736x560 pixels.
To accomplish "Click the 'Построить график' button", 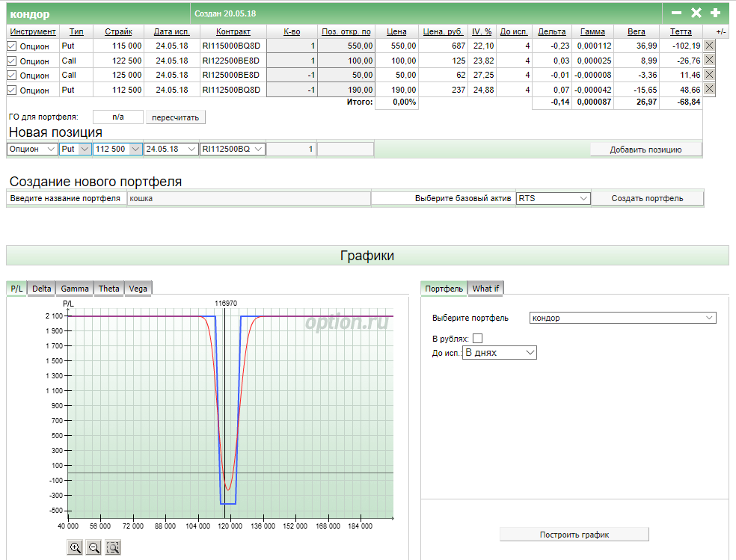I will pos(574,535).
